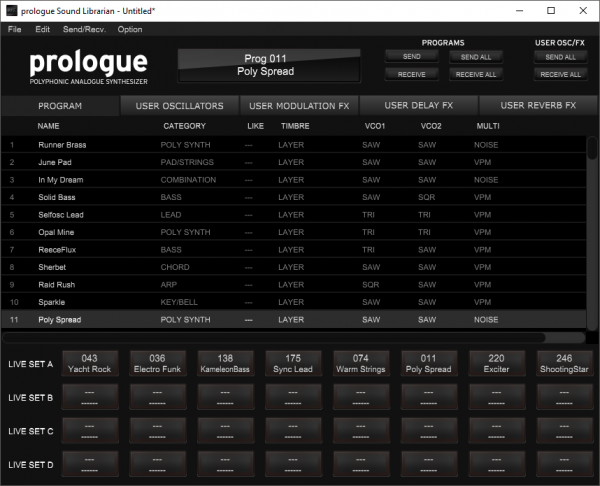Click the MULTI column header

tap(488, 126)
